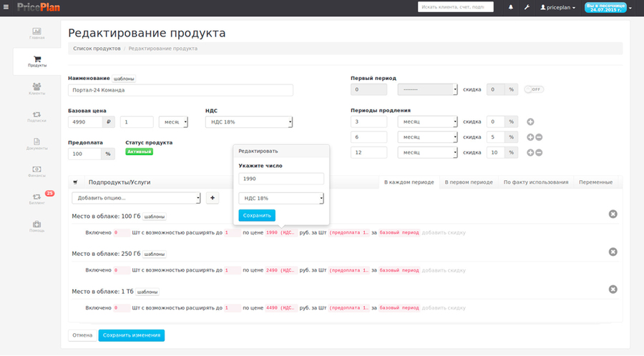Click Сохранить изменения button
The image size is (644, 356).
pos(132,335)
